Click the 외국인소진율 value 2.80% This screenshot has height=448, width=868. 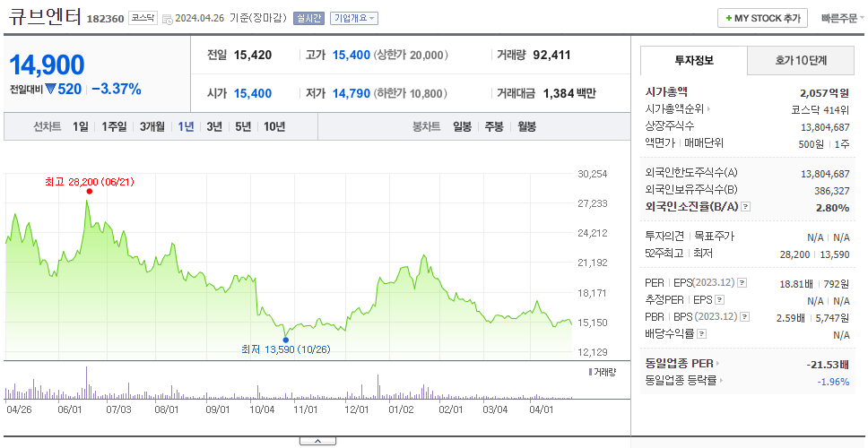click(x=832, y=207)
